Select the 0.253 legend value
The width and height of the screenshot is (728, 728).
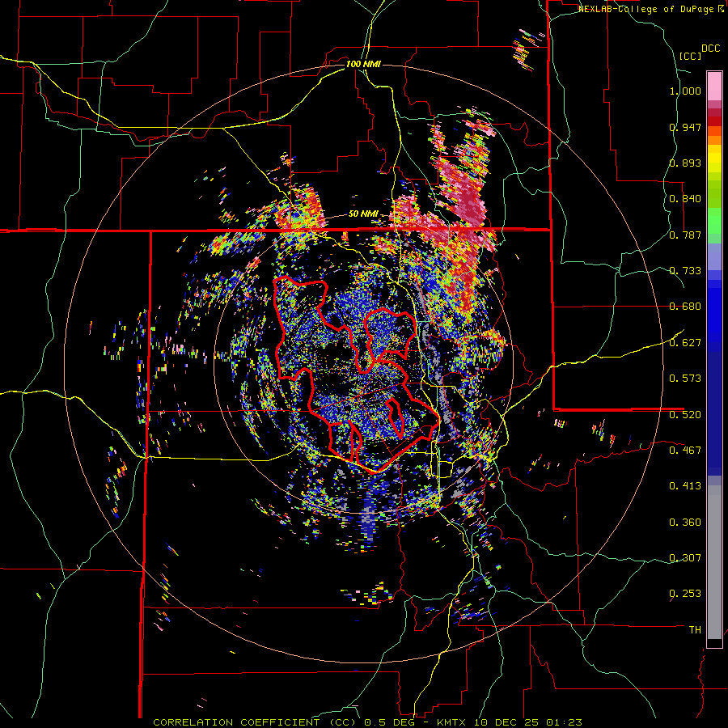[685, 594]
